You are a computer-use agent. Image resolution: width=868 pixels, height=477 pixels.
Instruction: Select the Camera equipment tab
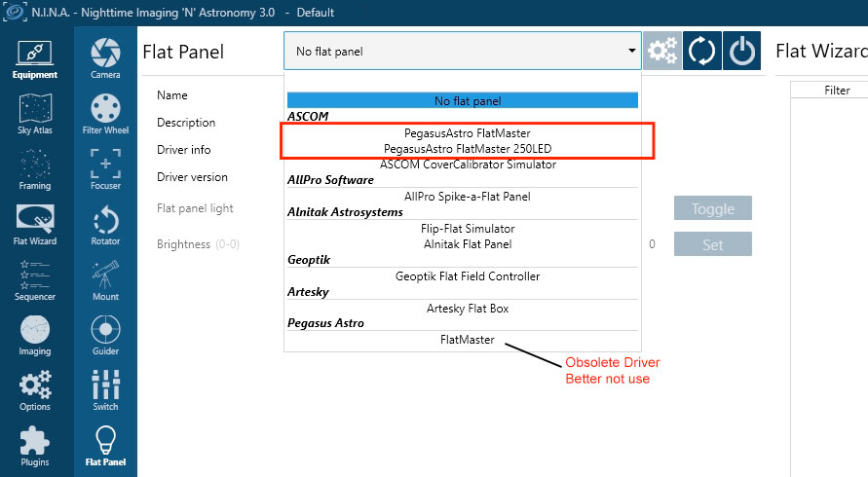(105, 58)
